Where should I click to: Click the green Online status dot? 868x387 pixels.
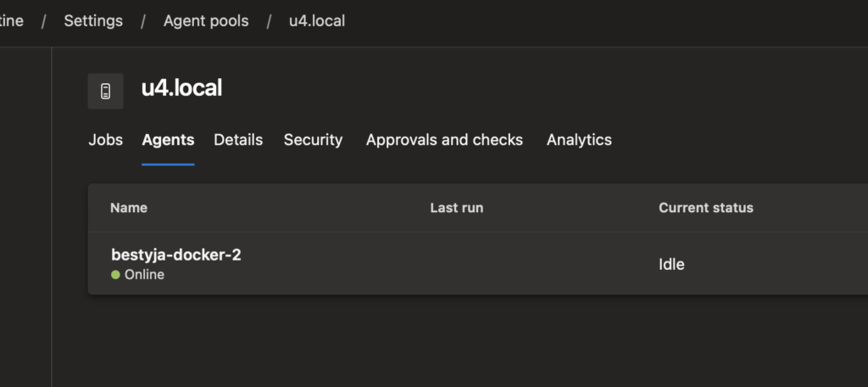(x=115, y=275)
